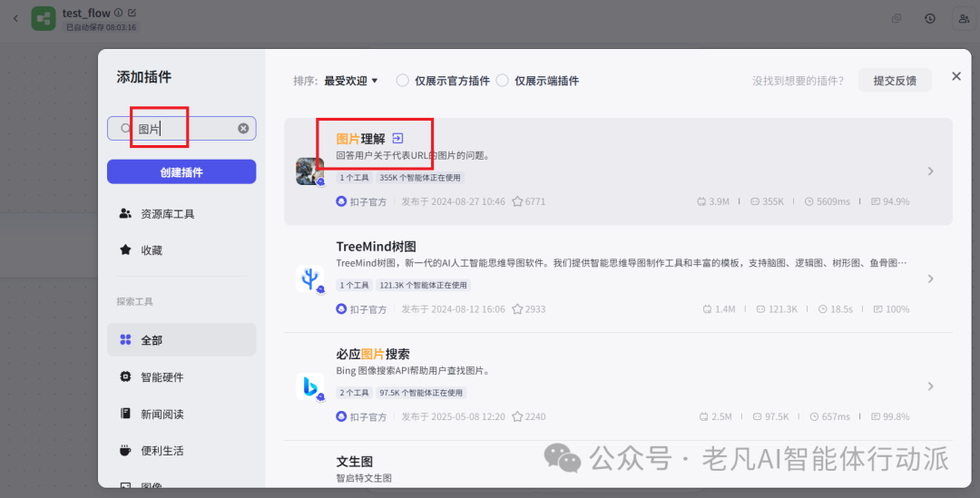Click the 99.8% success rate stat

click(890, 416)
